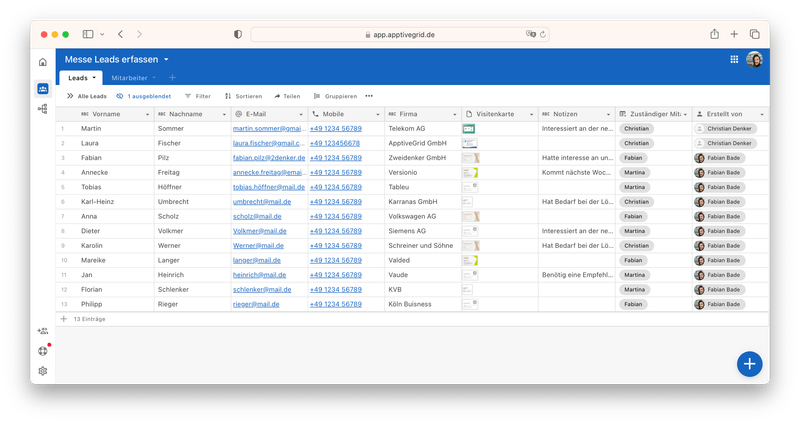Open the Vorname column dropdown arrow
800x424 pixels.
pyautogui.click(x=147, y=114)
